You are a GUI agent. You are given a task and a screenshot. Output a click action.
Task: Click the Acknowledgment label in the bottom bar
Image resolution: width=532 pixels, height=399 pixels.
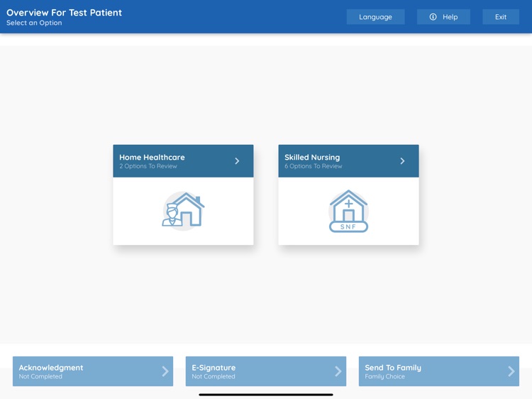[x=51, y=368]
